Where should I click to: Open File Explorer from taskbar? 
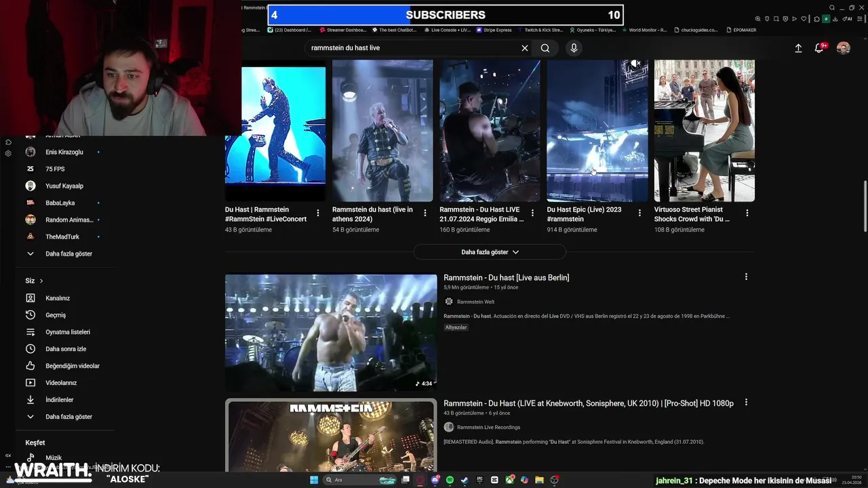540,480
